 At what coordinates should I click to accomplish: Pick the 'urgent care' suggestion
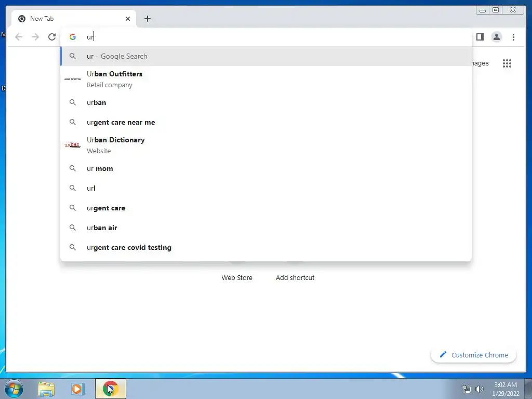point(266,208)
